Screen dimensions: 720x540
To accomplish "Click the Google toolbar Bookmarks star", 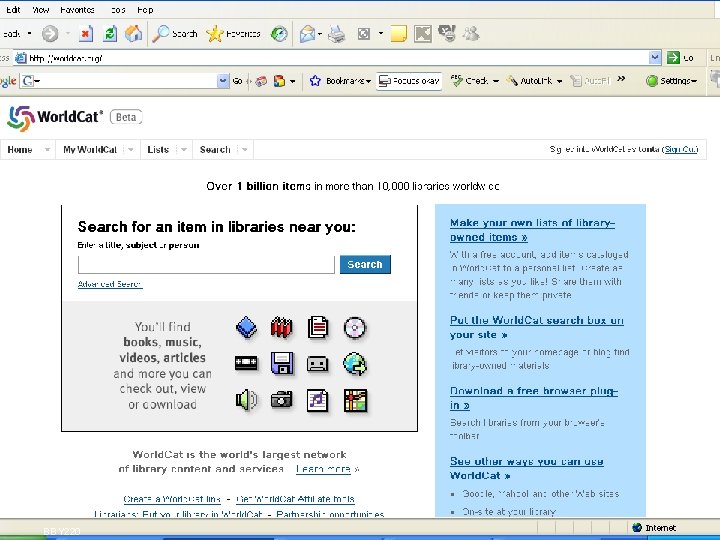I will tap(315, 81).
